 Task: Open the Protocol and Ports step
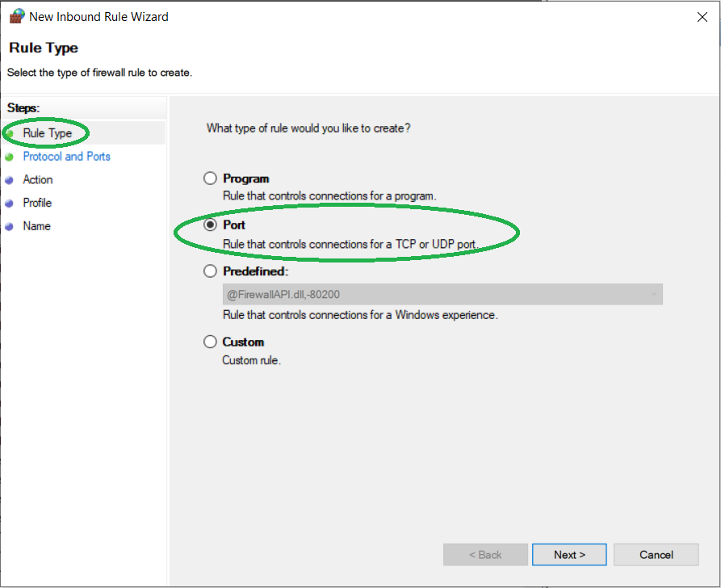click(x=67, y=157)
